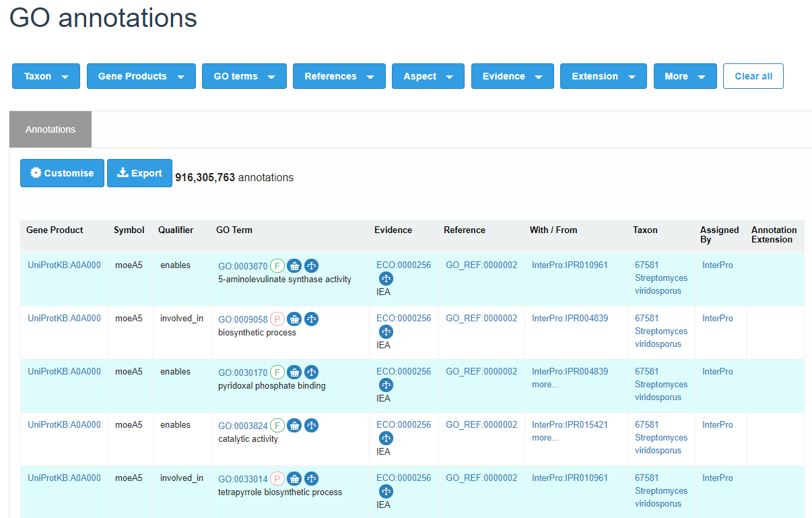Open InterPro:IPR004839 link in GO:0009058 row
This screenshot has width=812, height=518.
[x=570, y=318]
